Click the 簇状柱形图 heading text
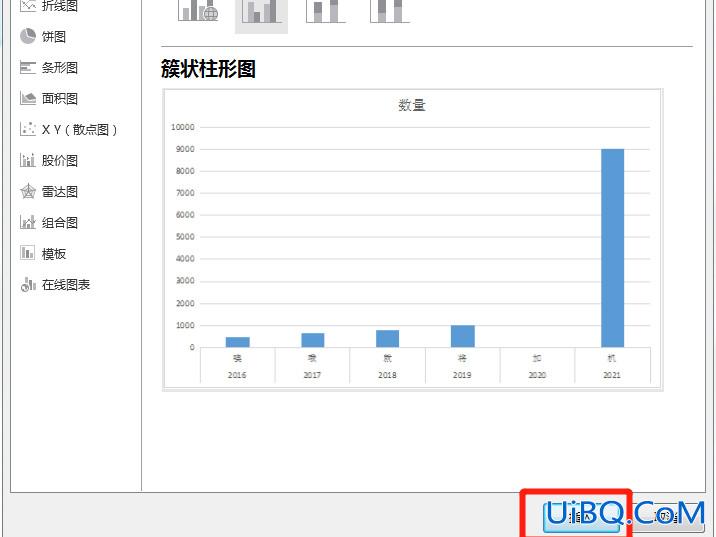Image resolution: width=716 pixels, height=537 pixels. coord(208,69)
